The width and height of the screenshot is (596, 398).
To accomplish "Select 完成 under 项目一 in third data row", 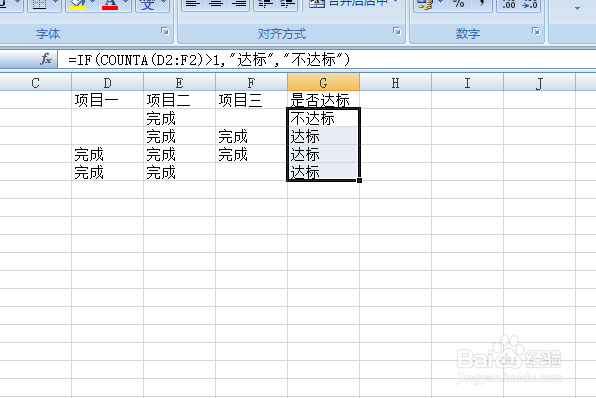I will [x=108, y=154].
